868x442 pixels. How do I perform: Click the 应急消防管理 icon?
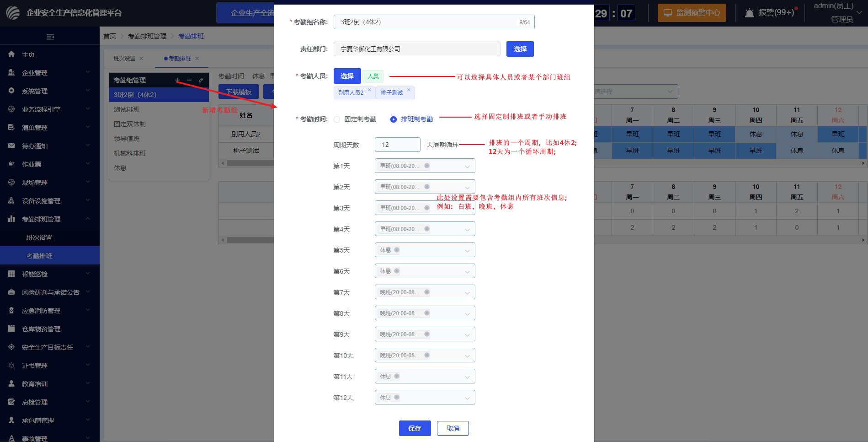click(x=11, y=310)
